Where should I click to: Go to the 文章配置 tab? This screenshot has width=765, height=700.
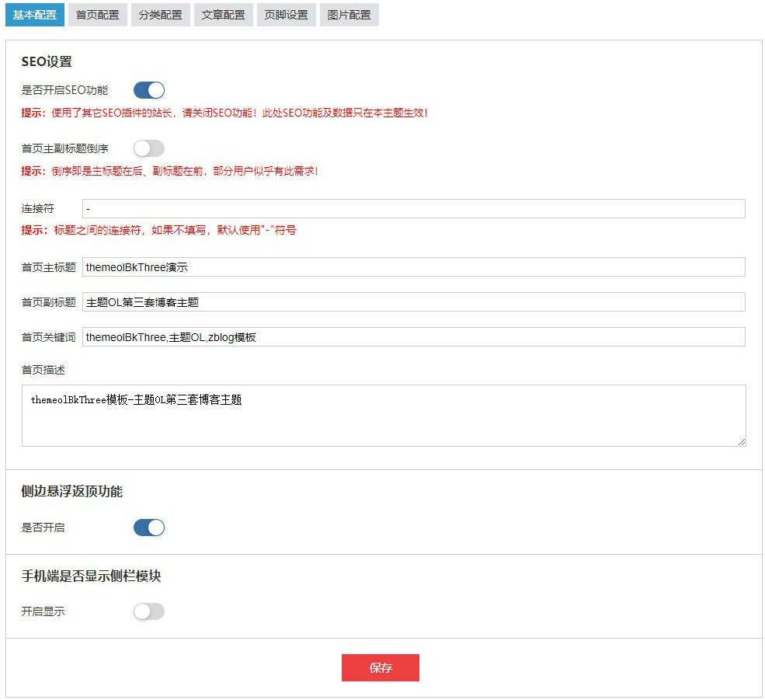point(224,15)
